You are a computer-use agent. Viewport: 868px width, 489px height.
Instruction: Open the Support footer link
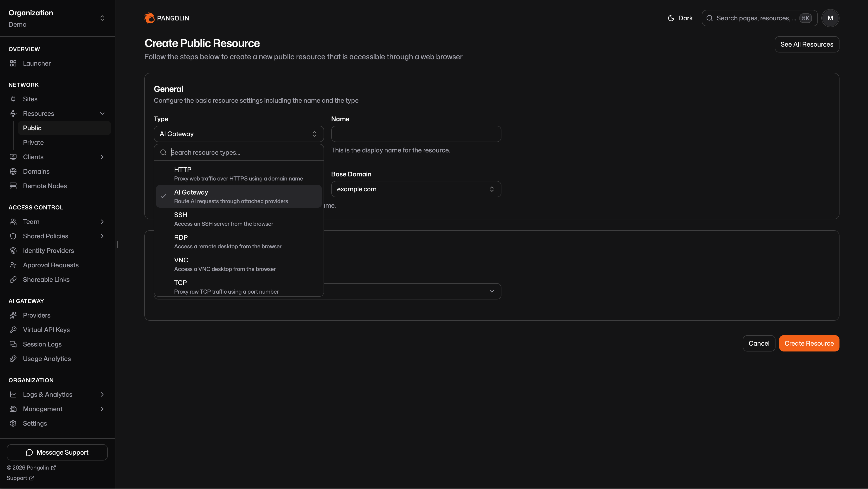point(20,478)
